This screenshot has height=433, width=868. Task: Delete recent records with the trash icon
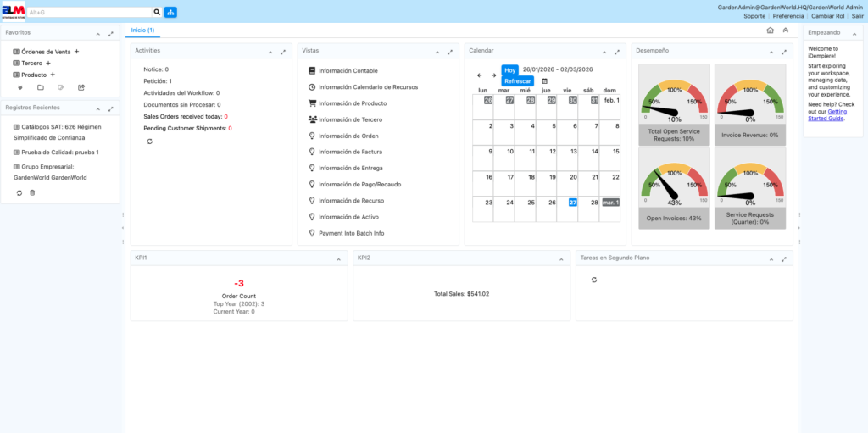(x=32, y=193)
